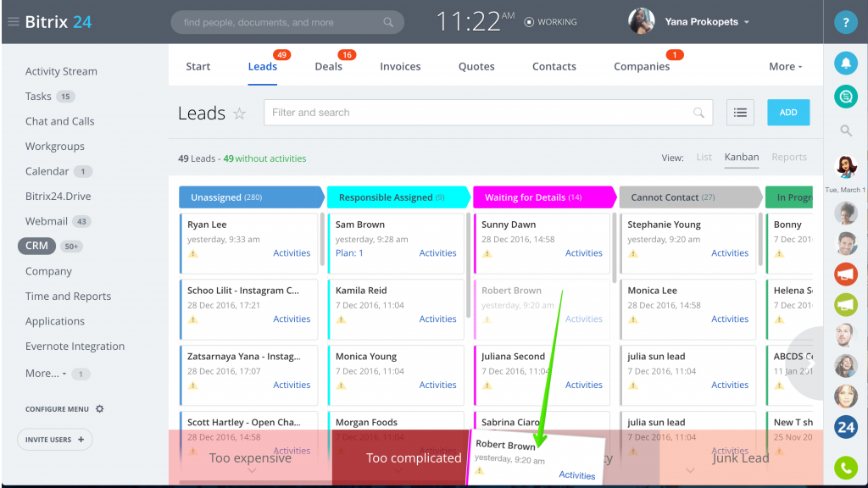Open the Companies tab
Image resolution: width=868 pixels, height=488 pixels.
[x=642, y=66]
